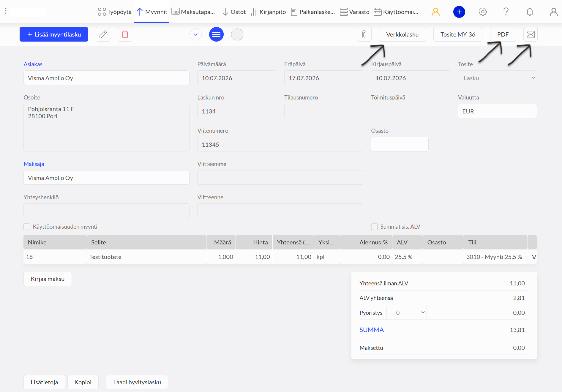This screenshot has height=392, width=562.
Task: Open the Kirjanpito tab
Action: [268, 12]
